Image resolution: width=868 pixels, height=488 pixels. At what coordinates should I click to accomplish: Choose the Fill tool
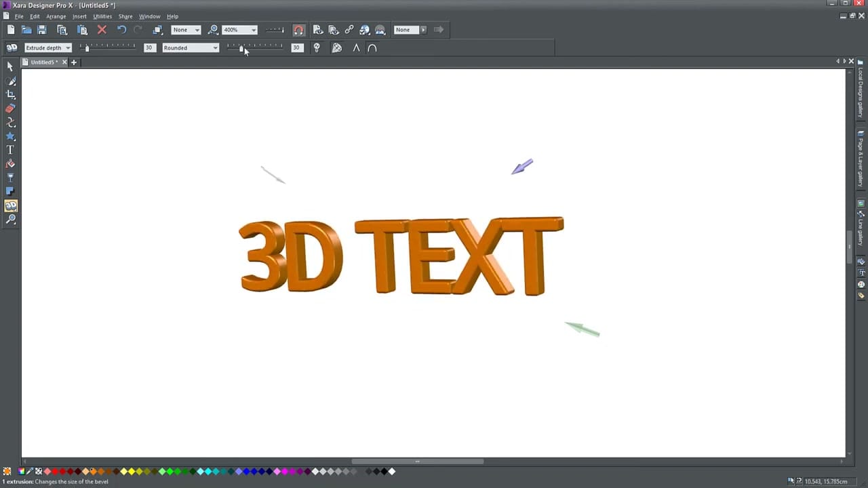point(10,163)
